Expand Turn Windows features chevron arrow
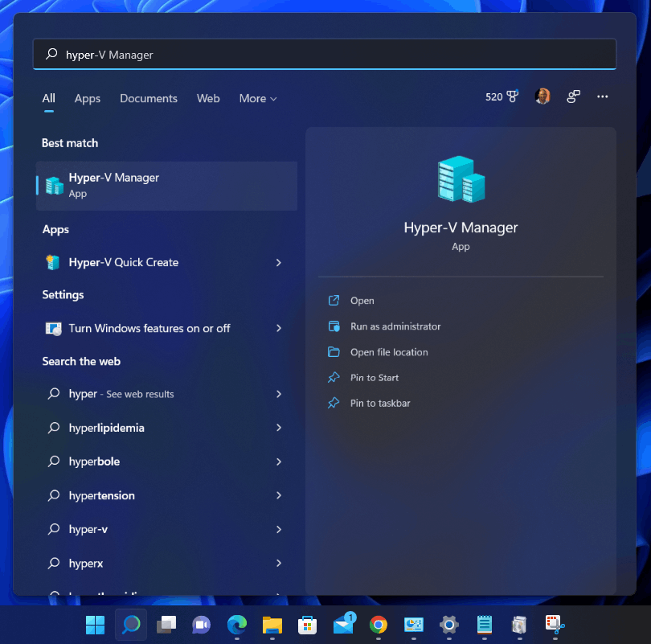Screen dimensions: 651x644 pos(279,329)
